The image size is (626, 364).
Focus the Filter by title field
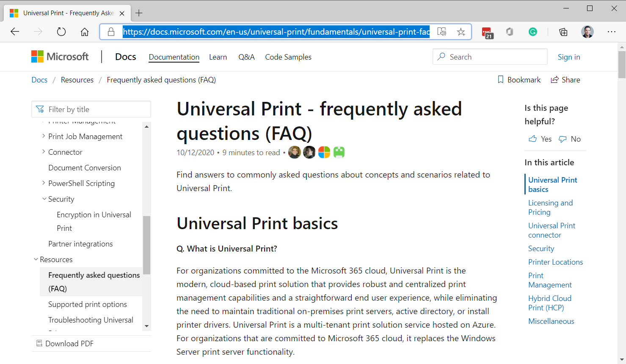[x=91, y=109]
